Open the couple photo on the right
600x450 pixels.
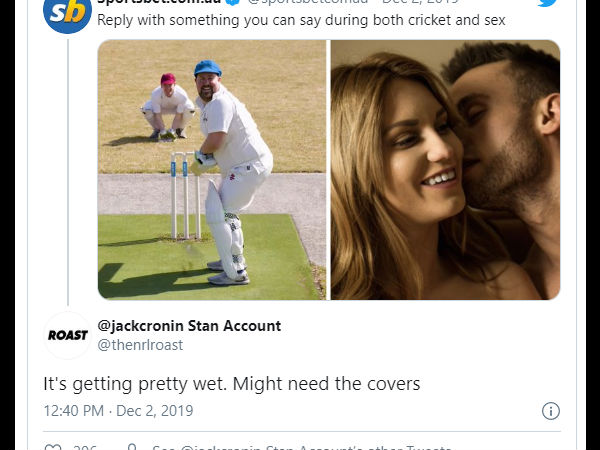pos(445,169)
